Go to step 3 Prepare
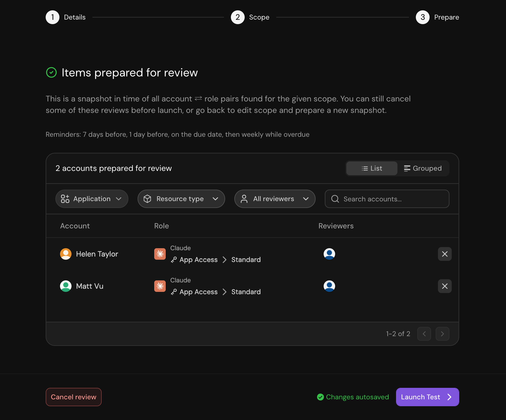The height and width of the screenshot is (420, 506). (x=437, y=17)
